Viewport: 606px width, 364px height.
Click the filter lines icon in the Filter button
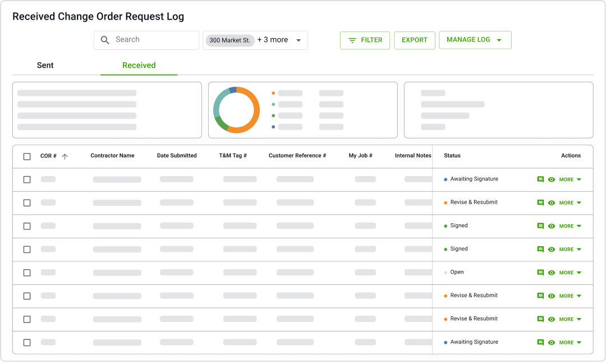(352, 40)
